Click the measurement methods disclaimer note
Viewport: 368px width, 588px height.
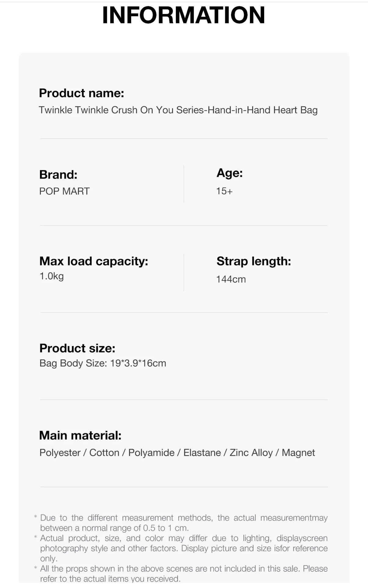point(184,523)
